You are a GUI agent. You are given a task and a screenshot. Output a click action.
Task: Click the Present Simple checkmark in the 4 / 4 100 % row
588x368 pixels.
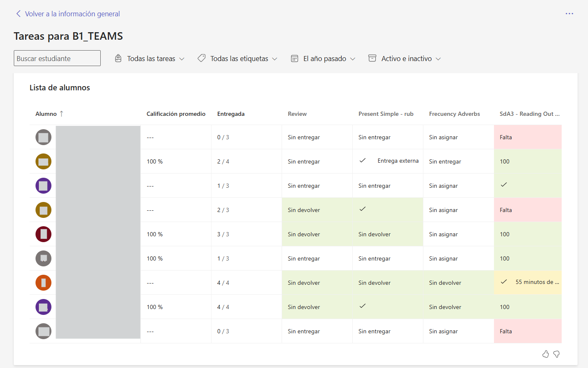pos(362,306)
